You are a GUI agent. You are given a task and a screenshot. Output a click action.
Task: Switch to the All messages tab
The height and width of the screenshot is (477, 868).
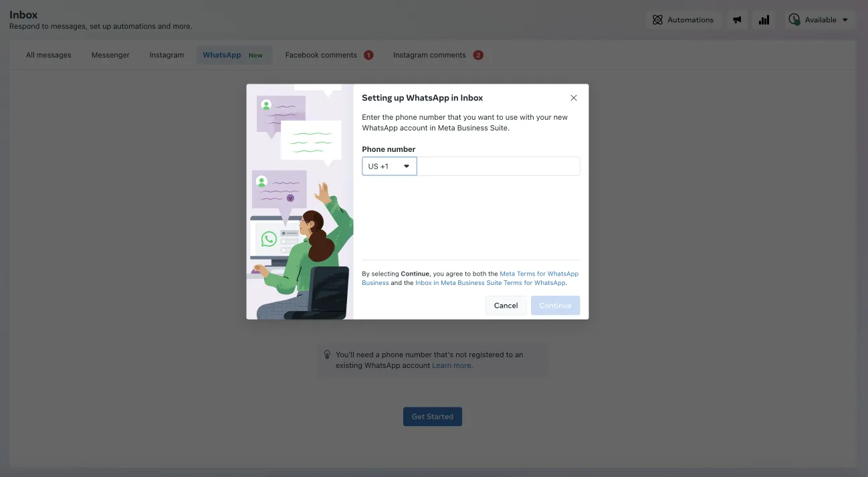47,55
